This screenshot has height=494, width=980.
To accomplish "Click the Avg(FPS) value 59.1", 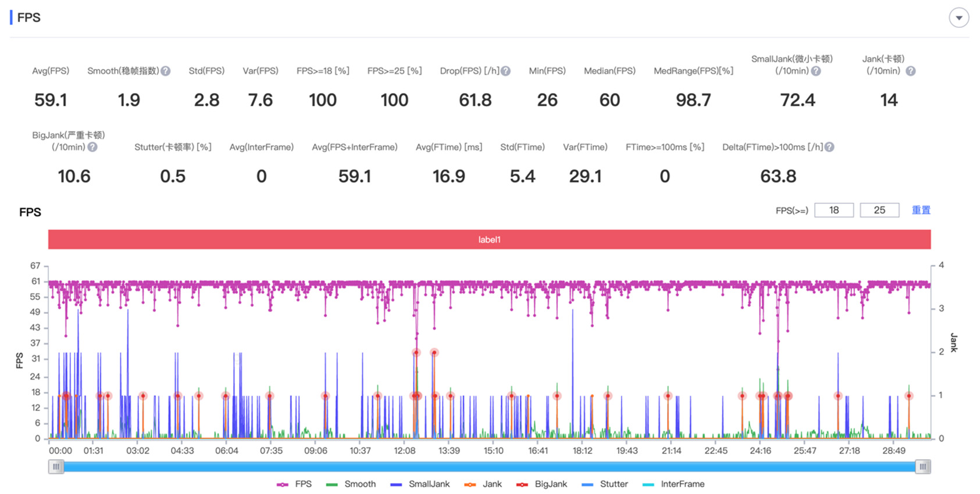I will 51,101.
